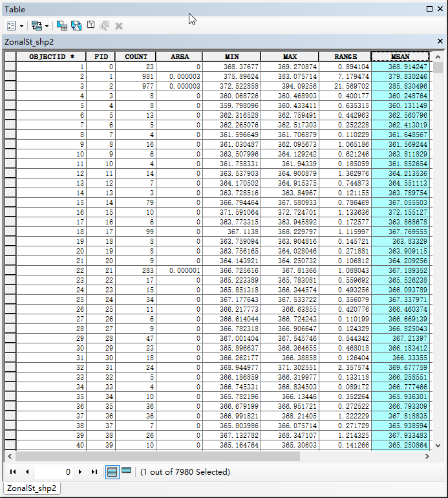Image resolution: width=448 pixels, height=498 pixels.
Task: Click the selection count status text
Action: point(185,472)
